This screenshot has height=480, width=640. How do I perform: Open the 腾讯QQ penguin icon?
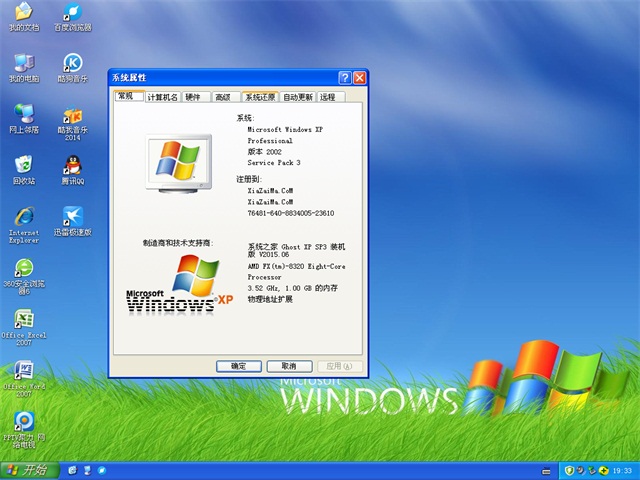click(x=72, y=165)
